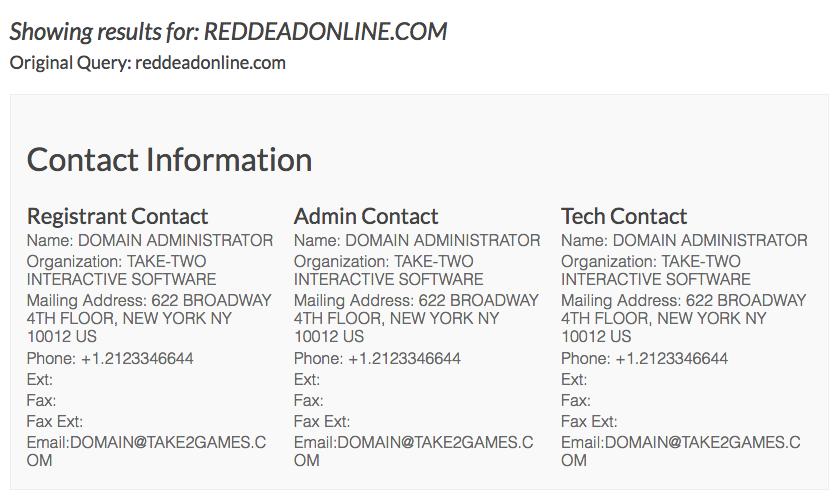This screenshot has height=500, width=836.
Task: Click the Tech Contact Fax field
Action: tap(576, 400)
